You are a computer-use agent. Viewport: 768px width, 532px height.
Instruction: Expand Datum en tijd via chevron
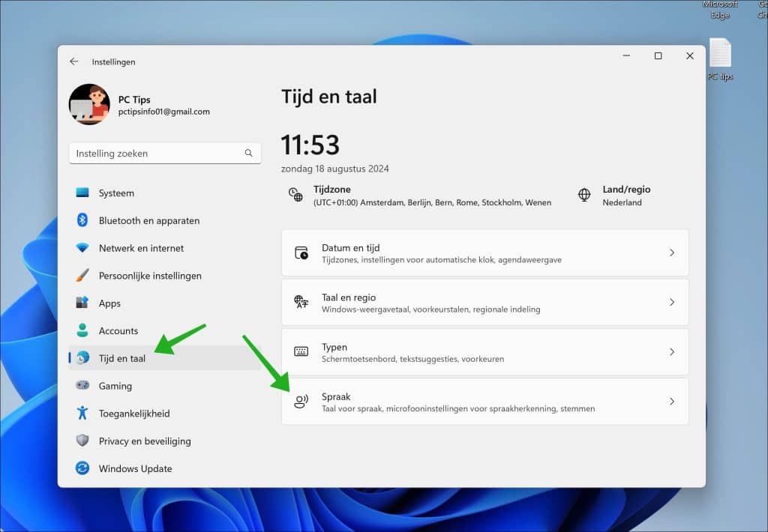tap(672, 253)
